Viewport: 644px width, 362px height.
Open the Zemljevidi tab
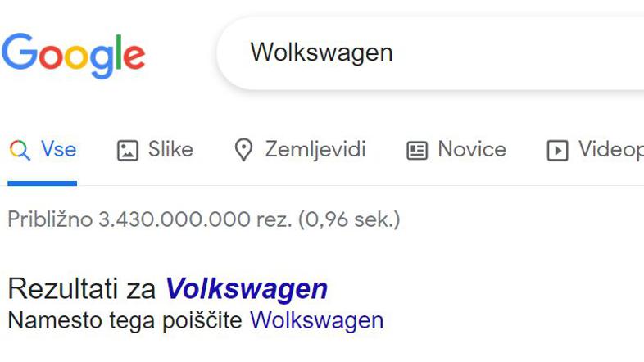click(315, 150)
